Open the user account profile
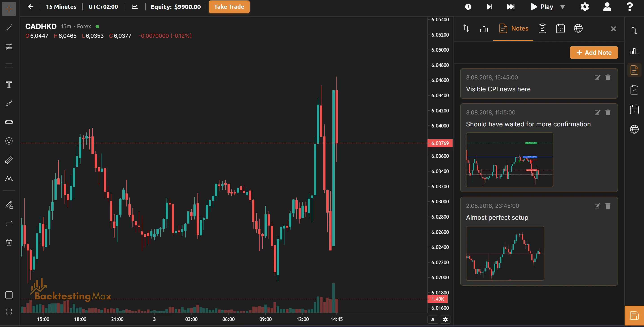The width and height of the screenshot is (644, 327). click(607, 7)
